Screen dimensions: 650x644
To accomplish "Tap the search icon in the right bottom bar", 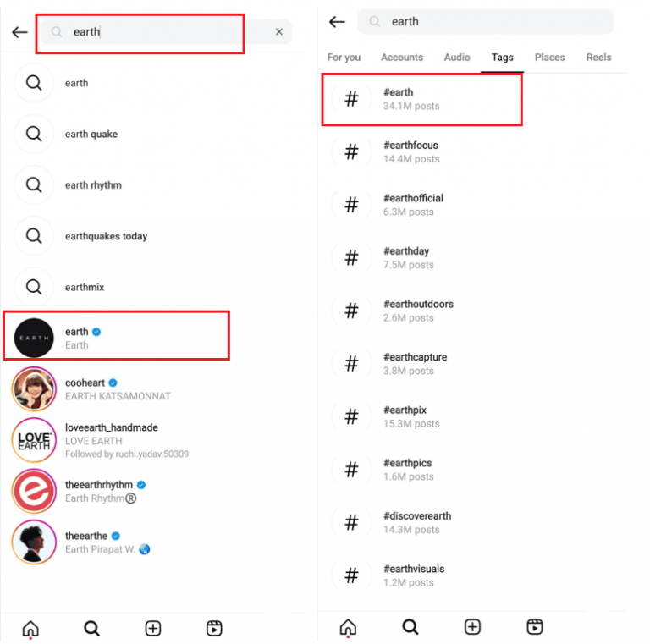I will tap(410, 627).
